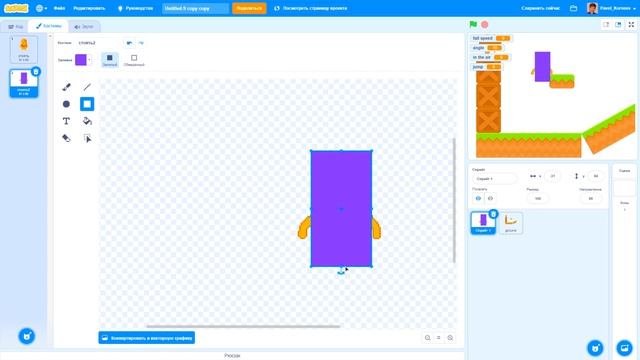Viewport: 640px width, 360px height.
Task: Click Save Now link
Action: click(x=540, y=8)
